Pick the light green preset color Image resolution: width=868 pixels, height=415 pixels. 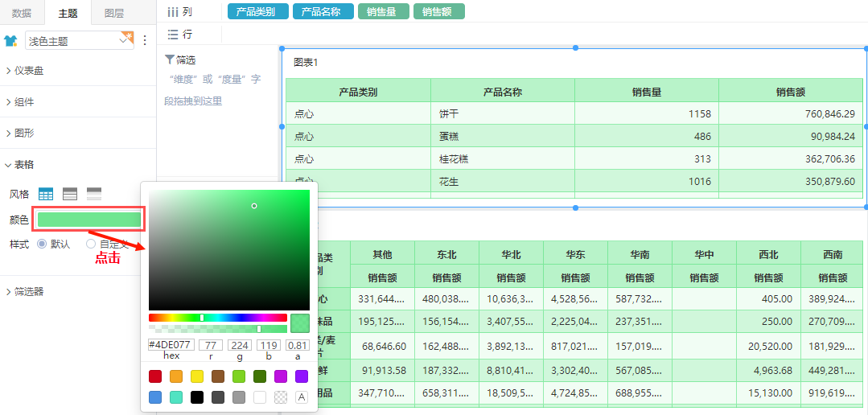239,376
